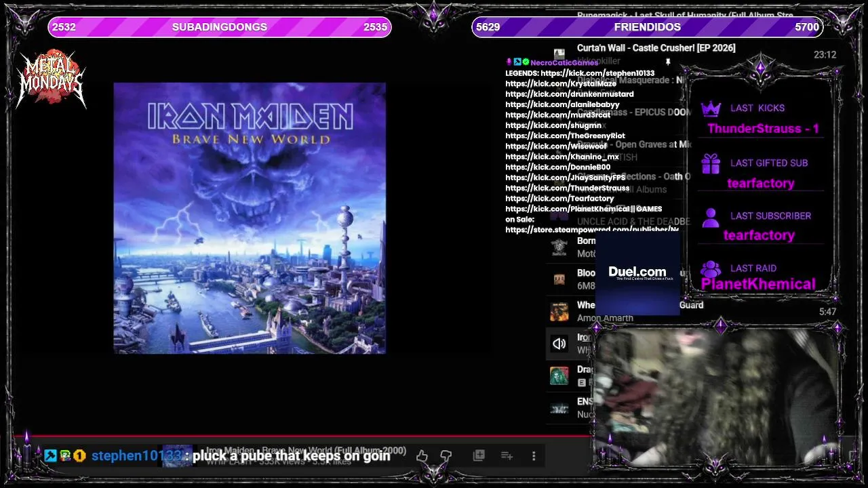Click the now-playing speaker icon in queue

pos(559,344)
